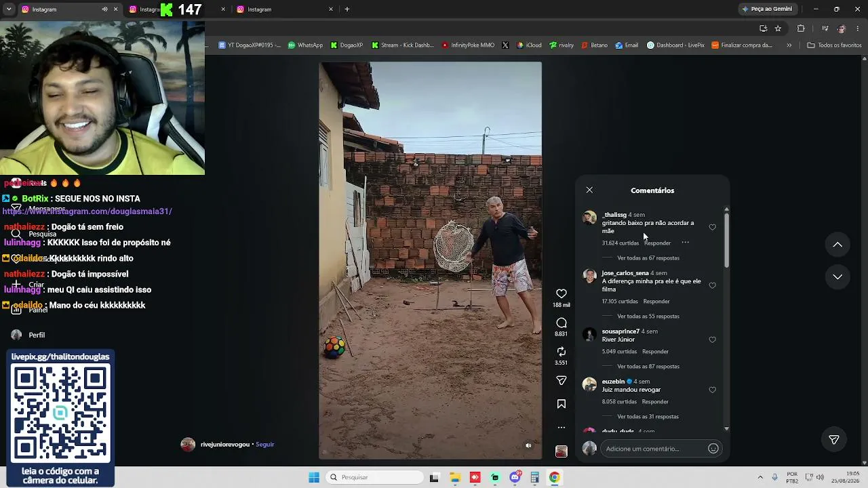
Task: Open the reel's three-dot more options
Action: 561,428
